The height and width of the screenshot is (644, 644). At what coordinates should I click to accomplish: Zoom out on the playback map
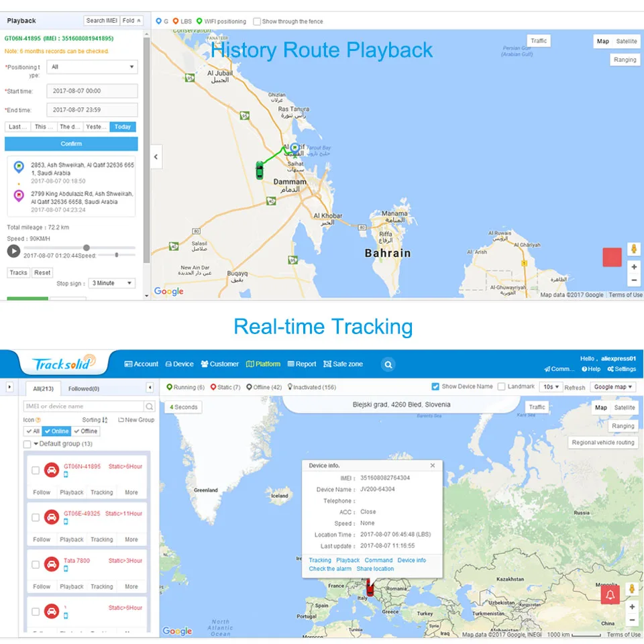(634, 280)
